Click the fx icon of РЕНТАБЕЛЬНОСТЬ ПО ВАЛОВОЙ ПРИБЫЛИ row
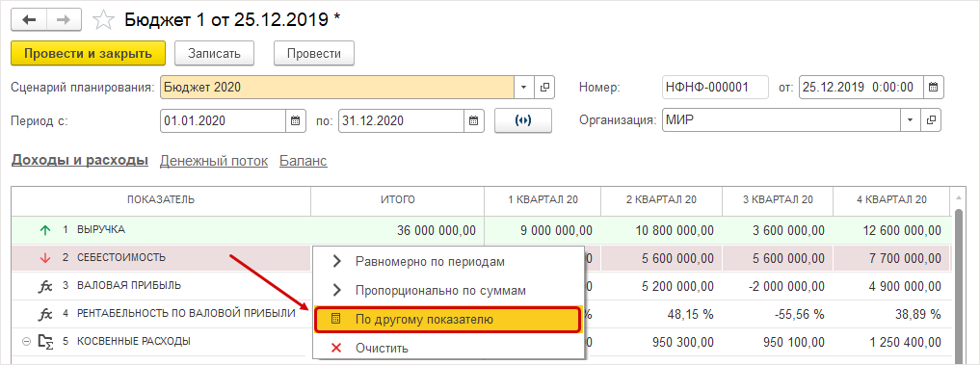The height and width of the screenshot is (365, 980). 45,313
